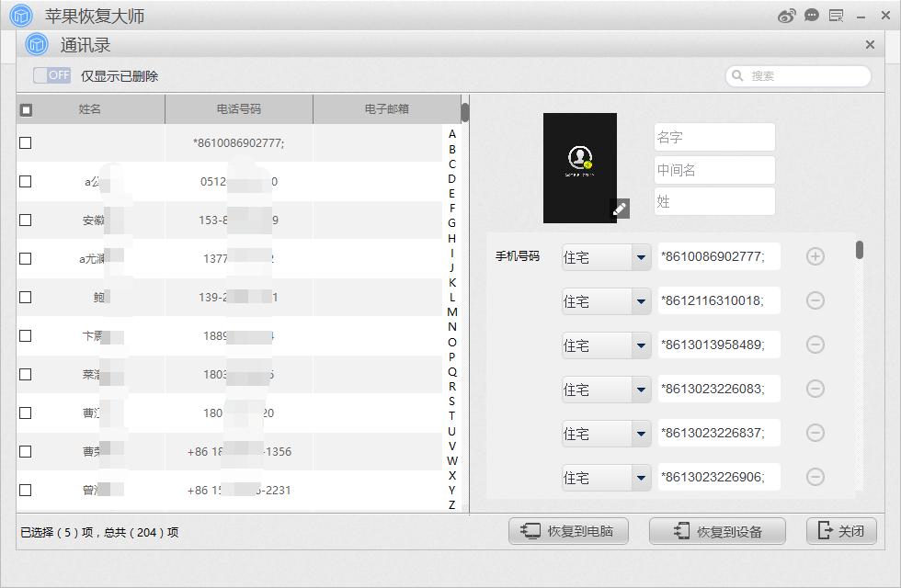Check the select-all checkbox in table header
The height and width of the screenshot is (588, 901).
tap(26, 108)
